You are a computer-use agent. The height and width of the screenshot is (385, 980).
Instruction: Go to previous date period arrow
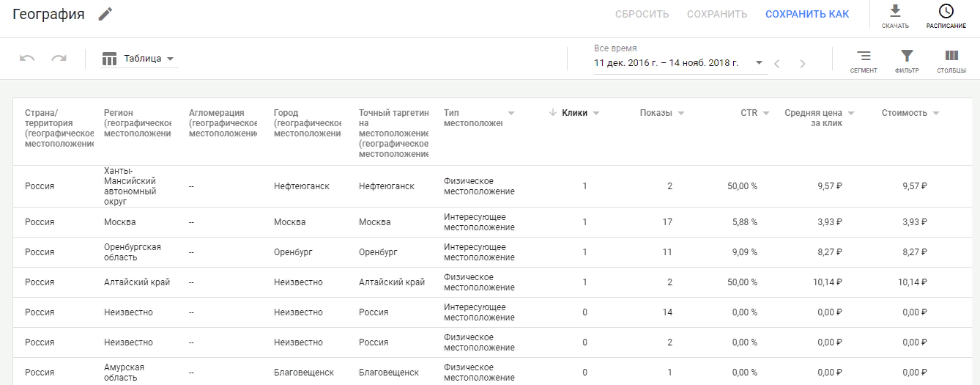pos(777,64)
